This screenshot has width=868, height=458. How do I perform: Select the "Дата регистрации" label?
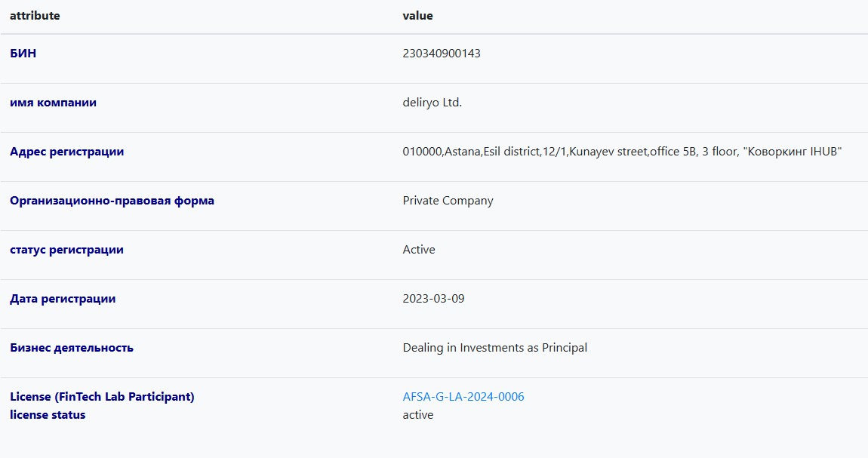pos(63,299)
